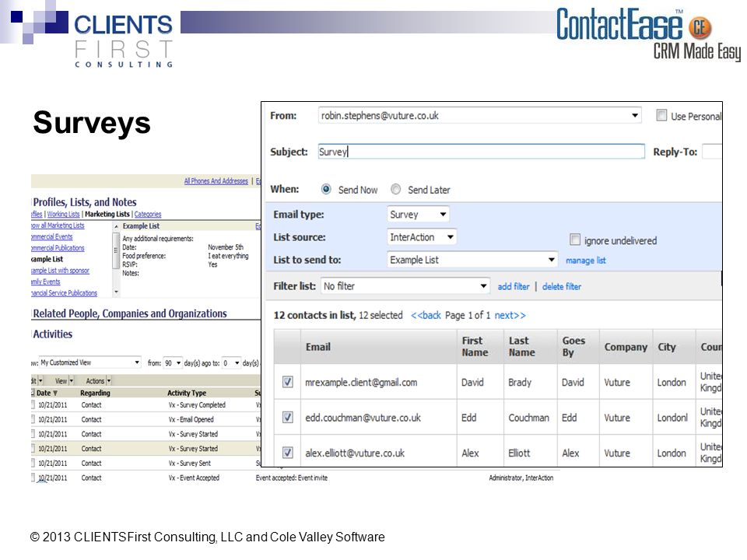747x560 pixels.
Task: Open the From email address dropdown
Action: [x=480, y=116]
